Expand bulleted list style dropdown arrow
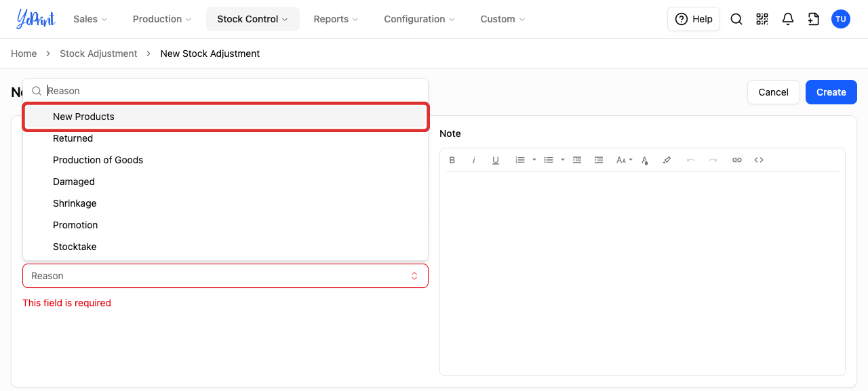The height and width of the screenshot is (391, 868). coord(563,160)
